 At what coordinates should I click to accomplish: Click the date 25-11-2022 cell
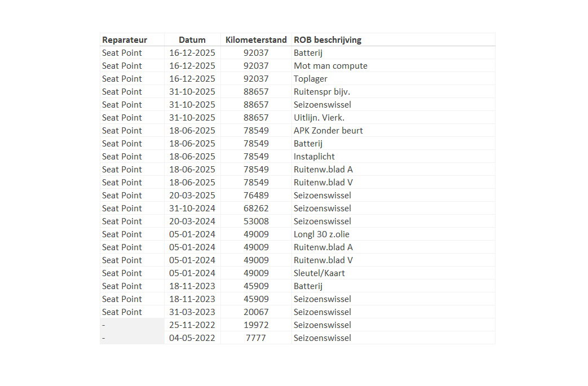tap(192, 325)
